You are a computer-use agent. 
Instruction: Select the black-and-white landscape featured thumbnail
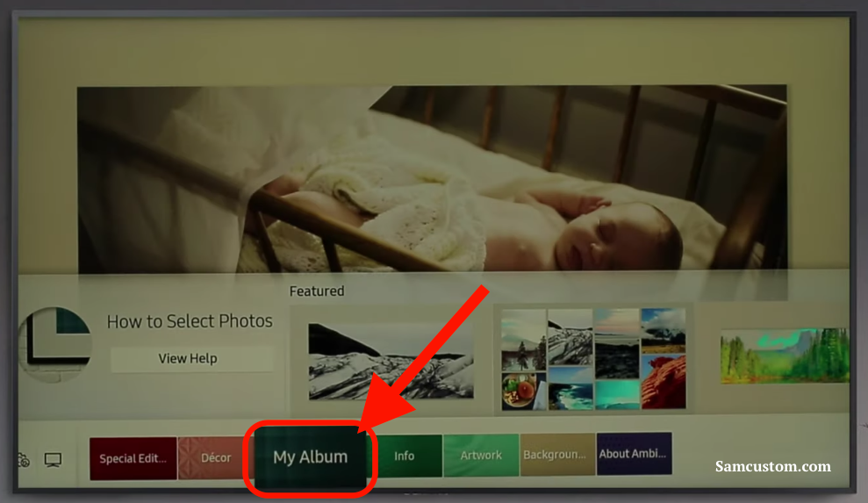[x=391, y=361]
